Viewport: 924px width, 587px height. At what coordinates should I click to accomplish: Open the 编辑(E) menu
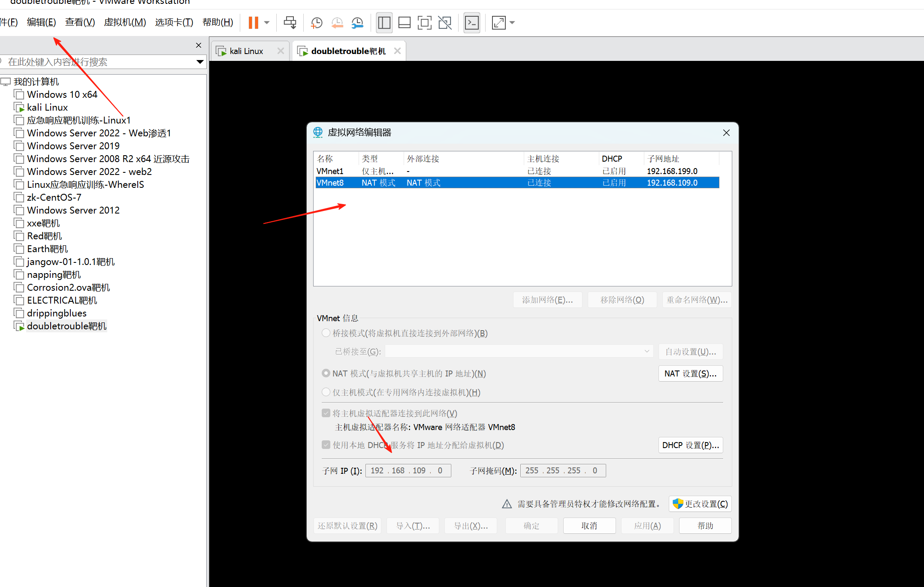(41, 22)
